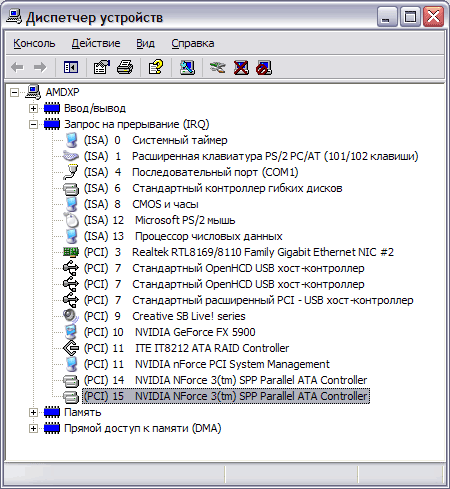Click the DMA category chip icon
Screen dimensions: 450x489
tap(52, 428)
